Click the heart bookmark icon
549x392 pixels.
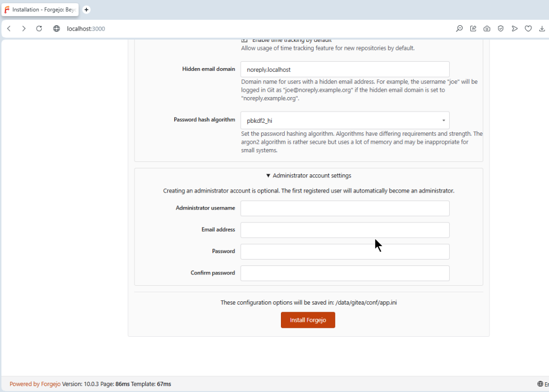pos(528,29)
